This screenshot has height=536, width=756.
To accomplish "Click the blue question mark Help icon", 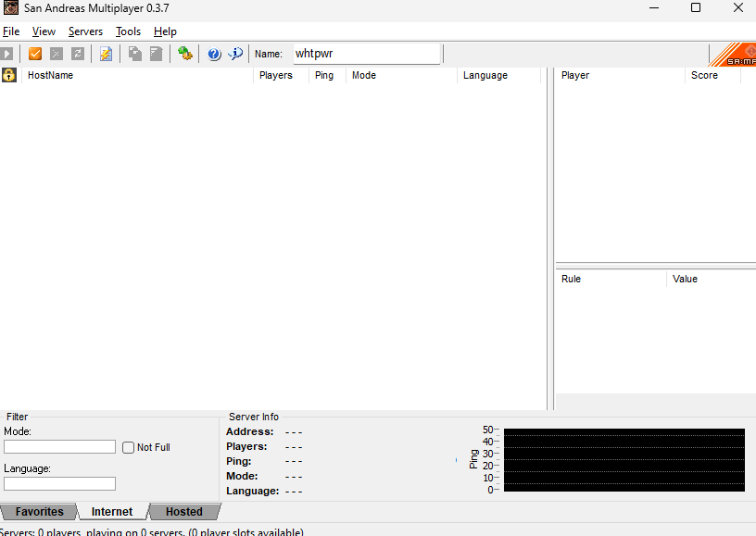I will 214,54.
